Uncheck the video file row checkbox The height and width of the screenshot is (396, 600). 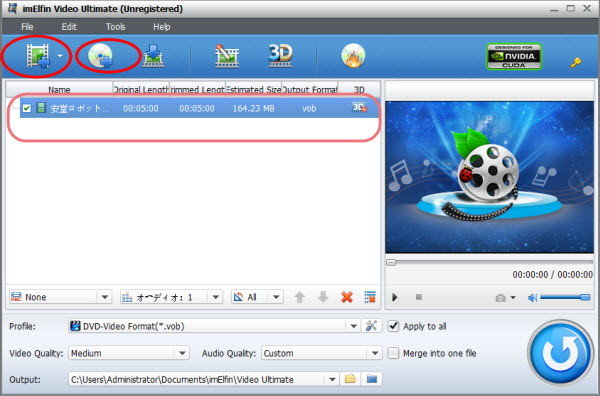click(x=26, y=108)
